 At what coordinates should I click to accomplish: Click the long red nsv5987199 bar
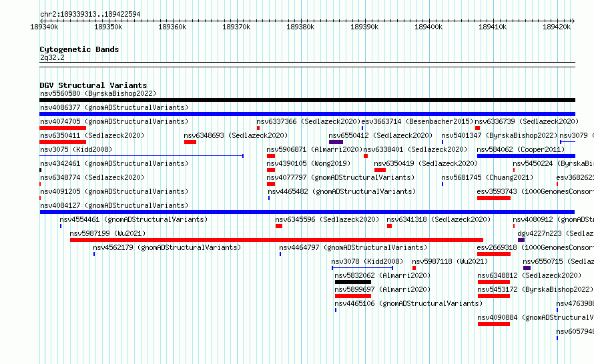coord(276,240)
